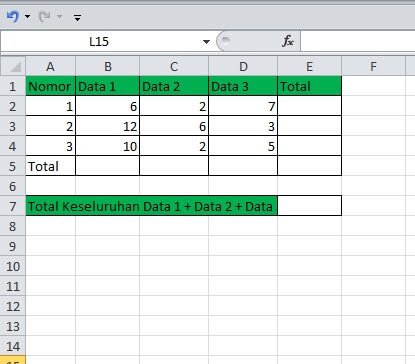Select empty Total cell E3

[x=309, y=126]
